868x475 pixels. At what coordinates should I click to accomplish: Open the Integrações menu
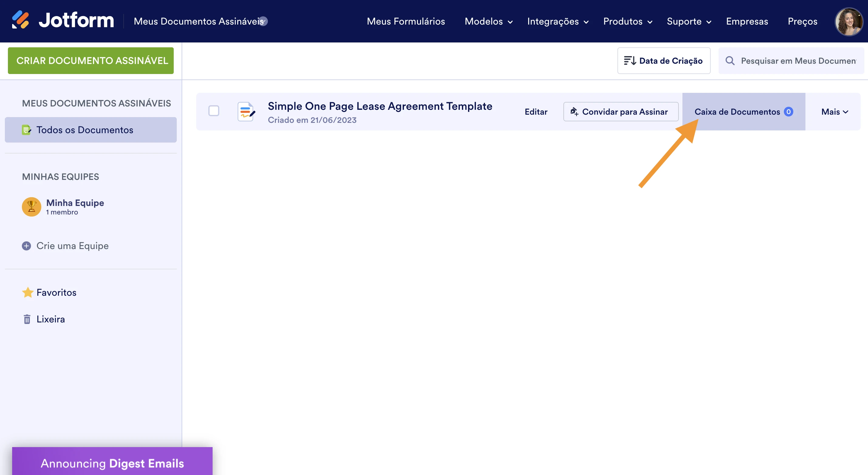click(x=557, y=21)
